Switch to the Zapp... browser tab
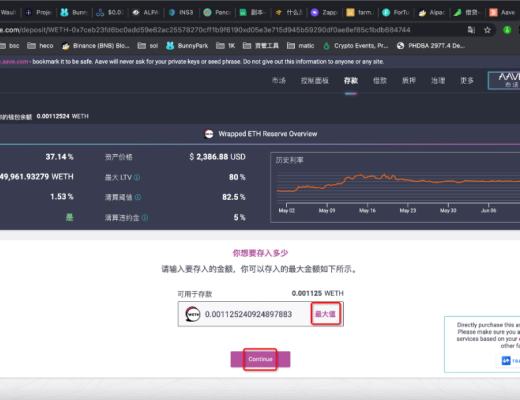The image size is (520, 400). pyautogui.click(x=324, y=12)
